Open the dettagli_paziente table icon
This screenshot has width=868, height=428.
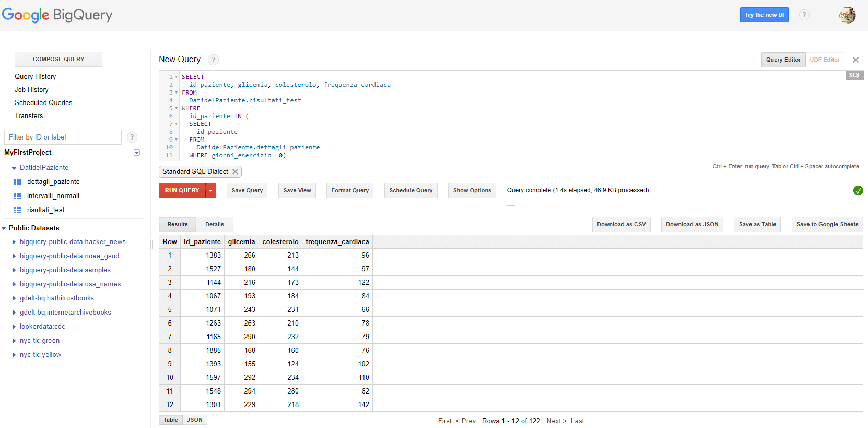point(18,182)
